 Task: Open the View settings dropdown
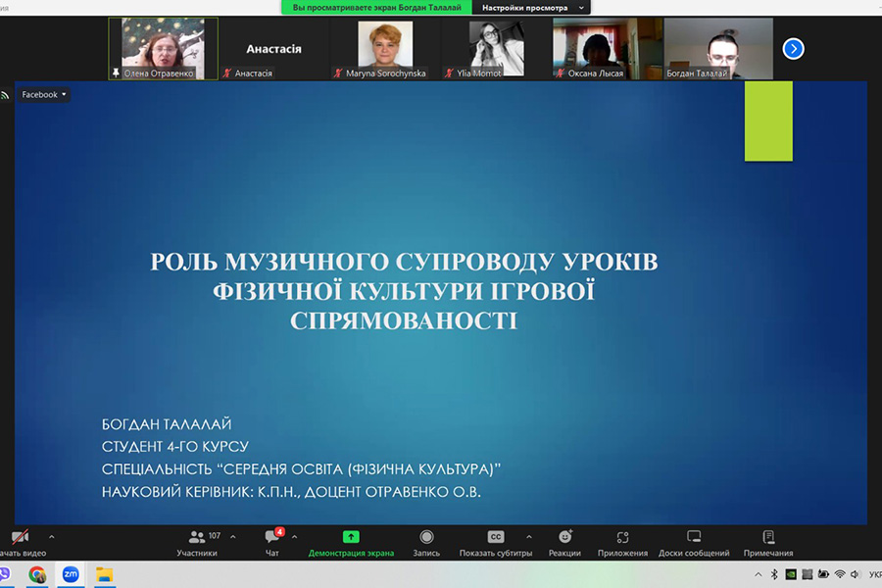[531, 7]
